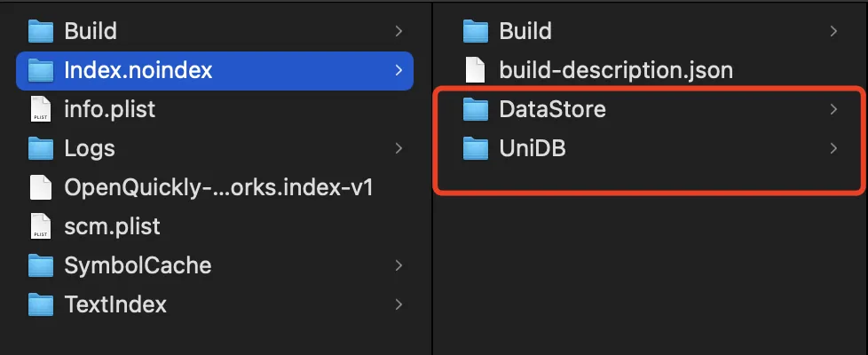Click the DataStore folder icon
This screenshot has width=868, height=355.
477,109
